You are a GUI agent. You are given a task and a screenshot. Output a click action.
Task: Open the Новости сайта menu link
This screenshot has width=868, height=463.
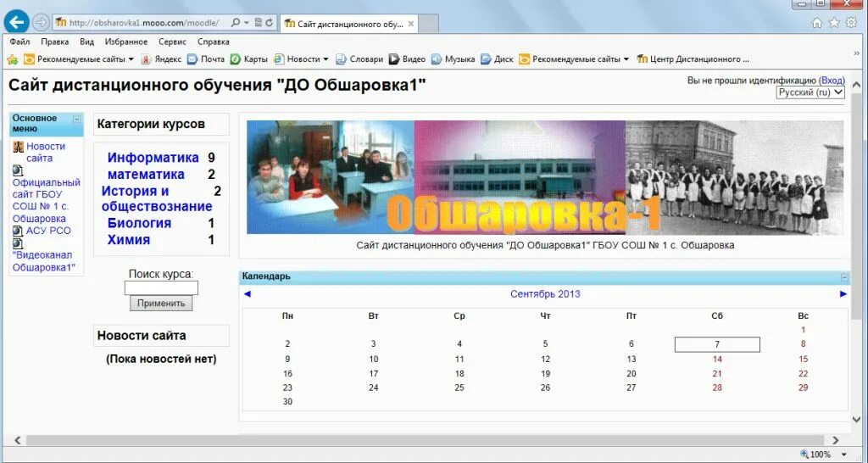click(46, 153)
